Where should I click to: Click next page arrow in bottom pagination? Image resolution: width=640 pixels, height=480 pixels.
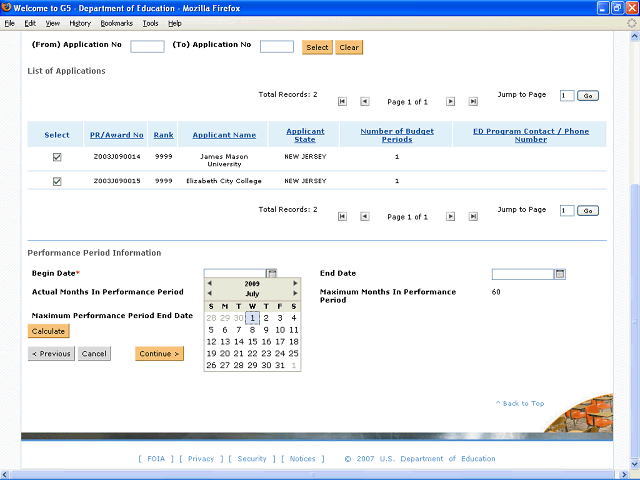(x=449, y=216)
